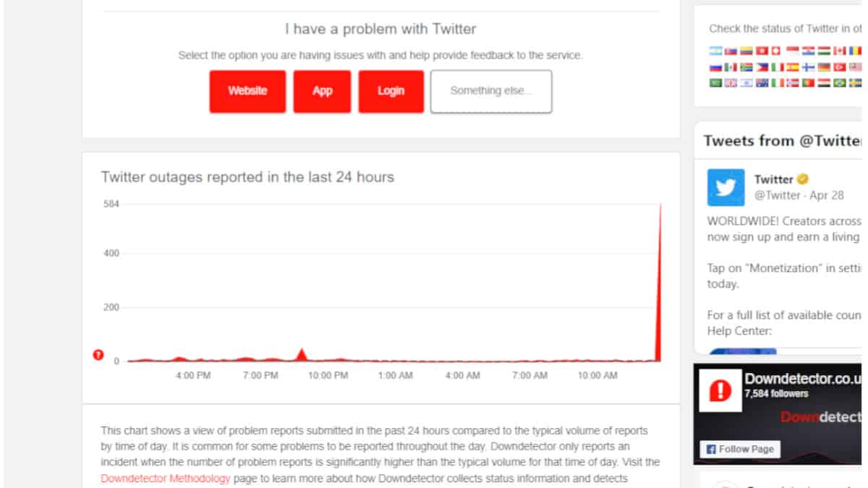Image resolution: width=868 pixels, height=488 pixels.
Task: Open the Downdetector Methodology link
Action: (166, 478)
